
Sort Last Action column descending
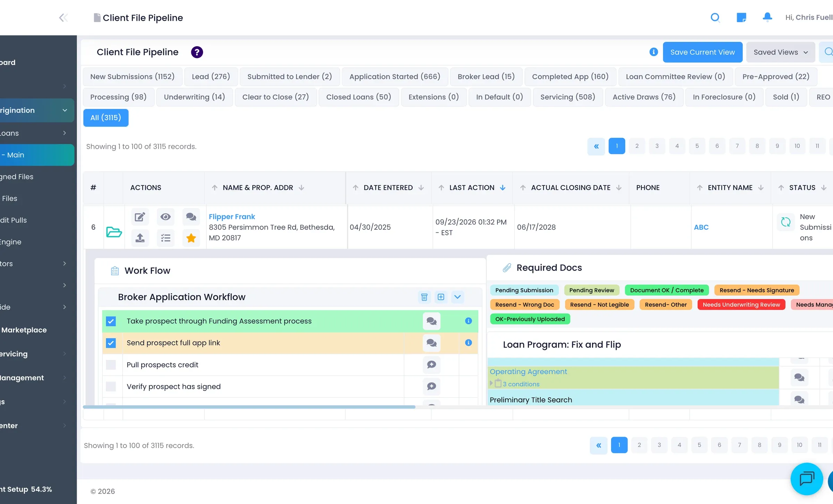pos(503,188)
